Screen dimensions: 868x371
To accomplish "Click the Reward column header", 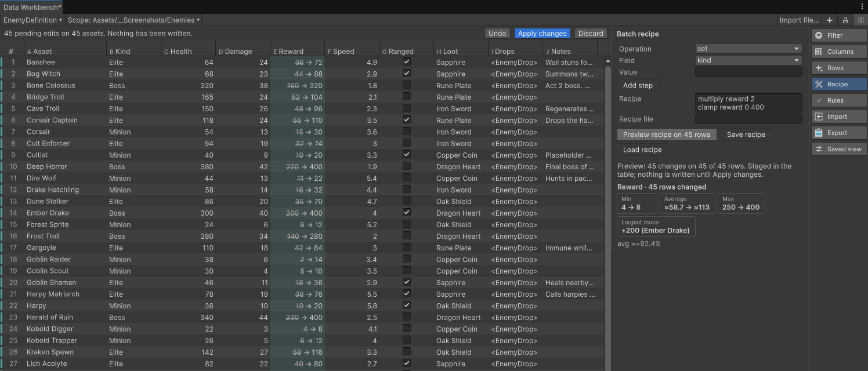I will [x=298, y=51].
